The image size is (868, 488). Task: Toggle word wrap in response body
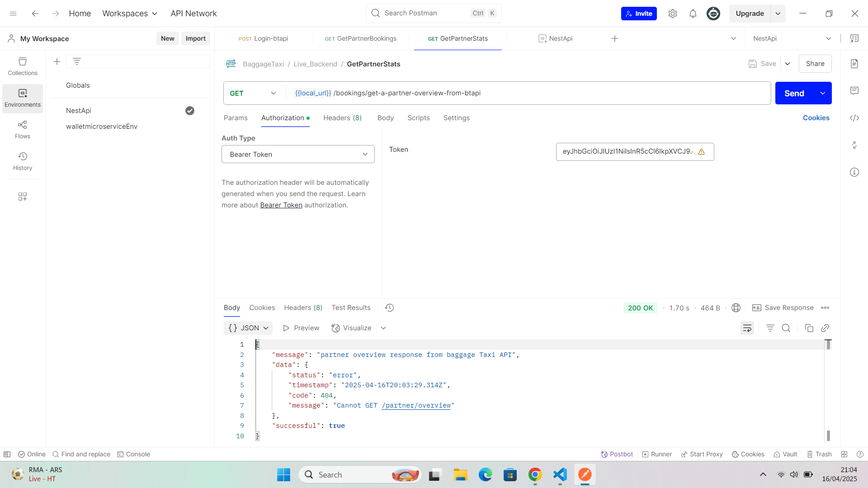pos(747,328)
